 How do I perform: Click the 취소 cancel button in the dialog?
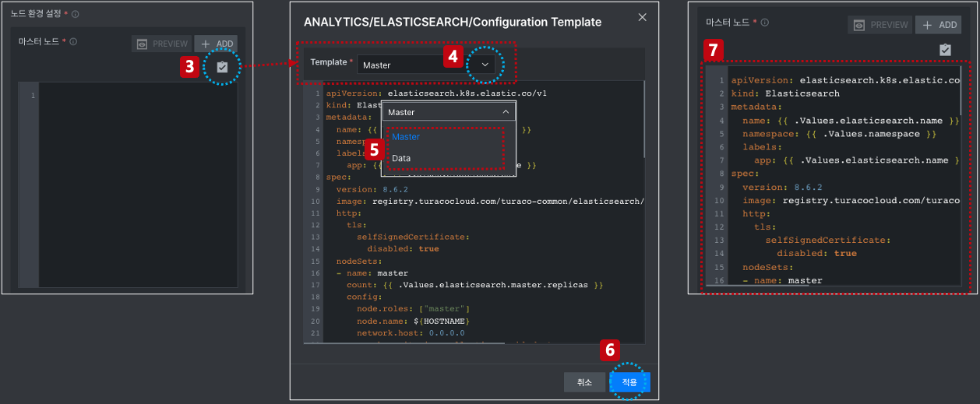(584, 382)
